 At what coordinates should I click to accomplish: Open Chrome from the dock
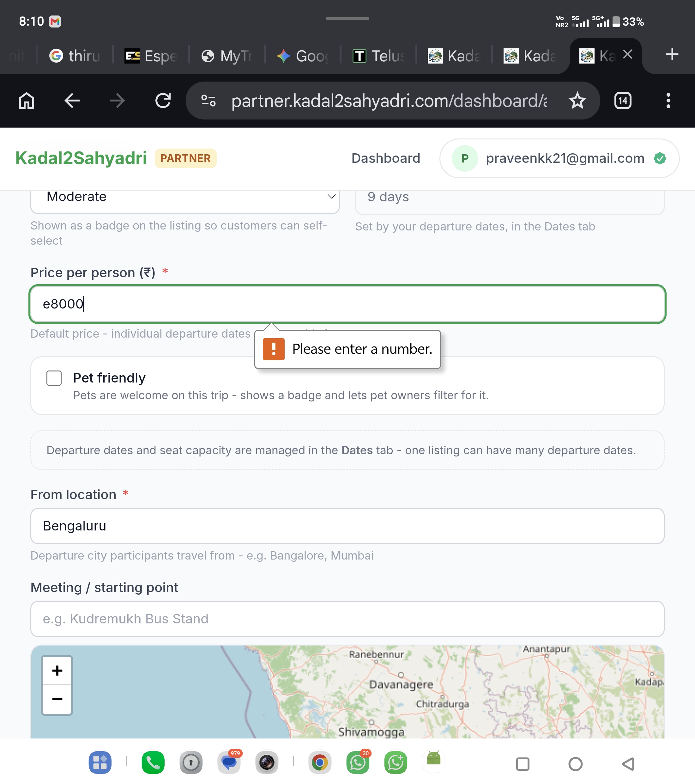pos(320,763)
